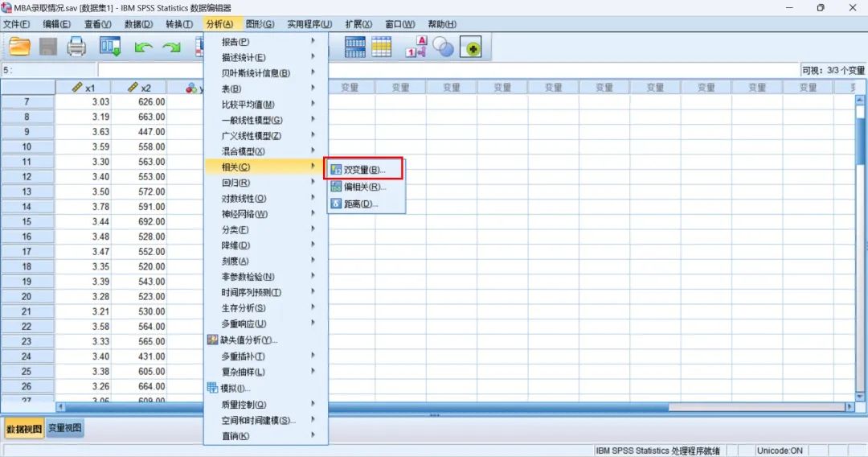Screen dimensions: 868x457
Task: Expand the 分类(F) submenu arrow
Action: 313,228
